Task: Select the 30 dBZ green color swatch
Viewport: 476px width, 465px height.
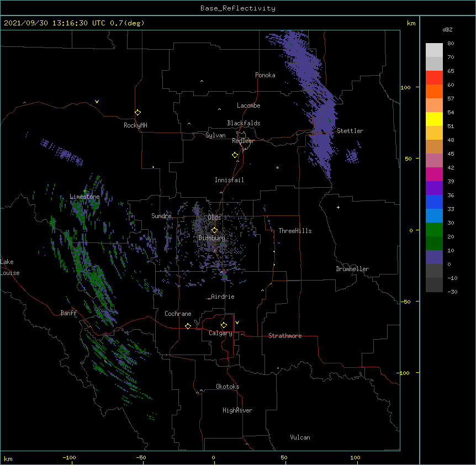Action: [x=434, y=230]
